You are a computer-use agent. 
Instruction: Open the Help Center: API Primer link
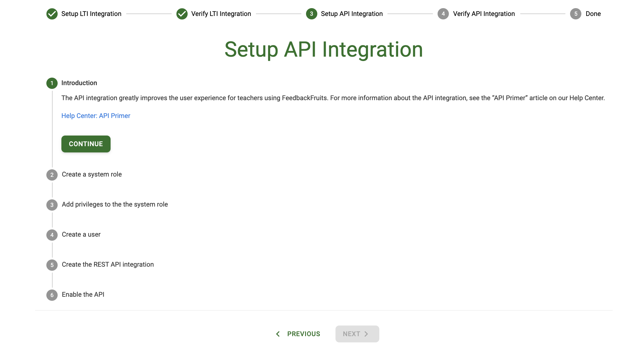[x=96, y=116]
